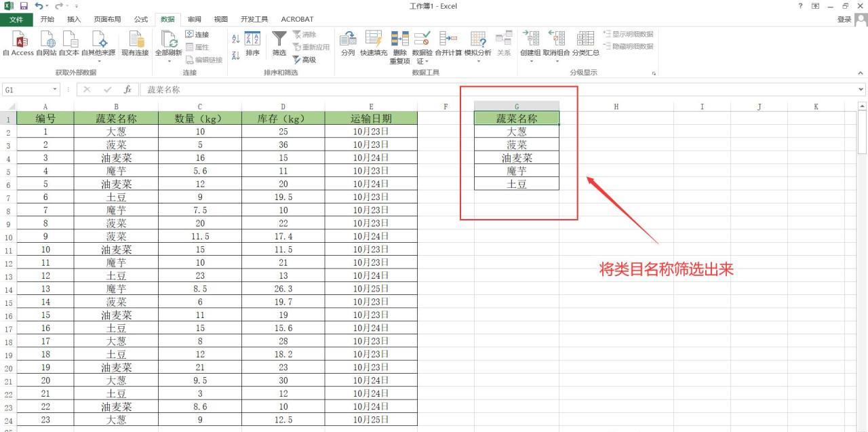The height and width of the screenshot is (432, 868).
Task: Click ribbon display options icon
Action: pos(816,6)
